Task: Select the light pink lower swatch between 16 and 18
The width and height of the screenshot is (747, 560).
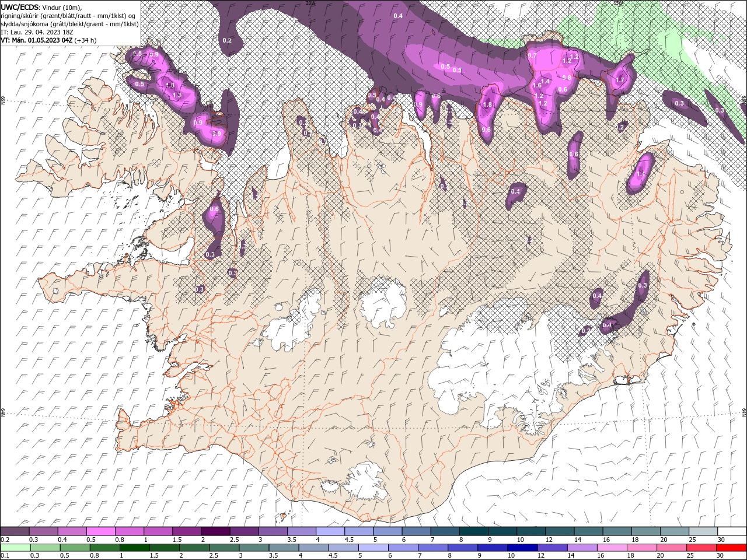Action: click(x=612, y=548)
